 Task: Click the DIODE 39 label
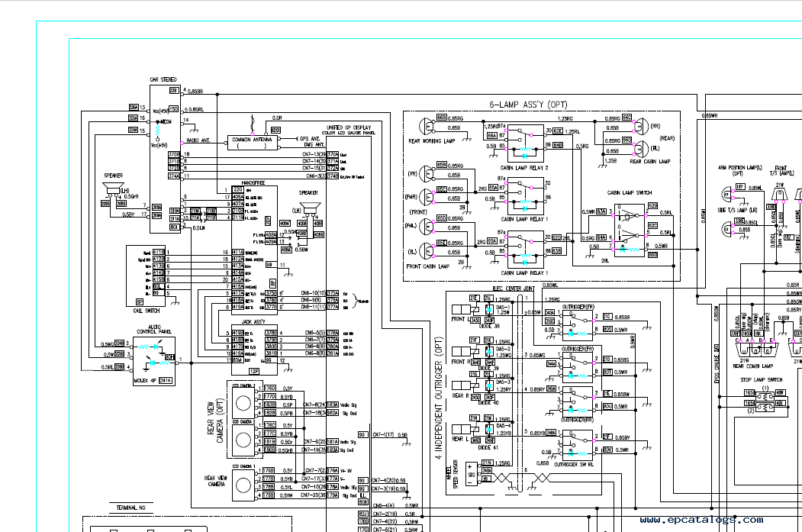coord(488,368)
